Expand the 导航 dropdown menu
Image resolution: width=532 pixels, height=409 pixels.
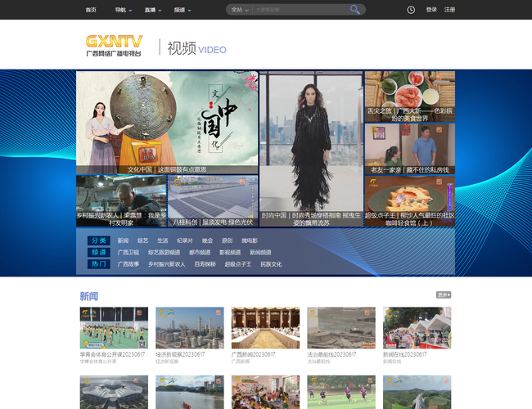(123, 10)
